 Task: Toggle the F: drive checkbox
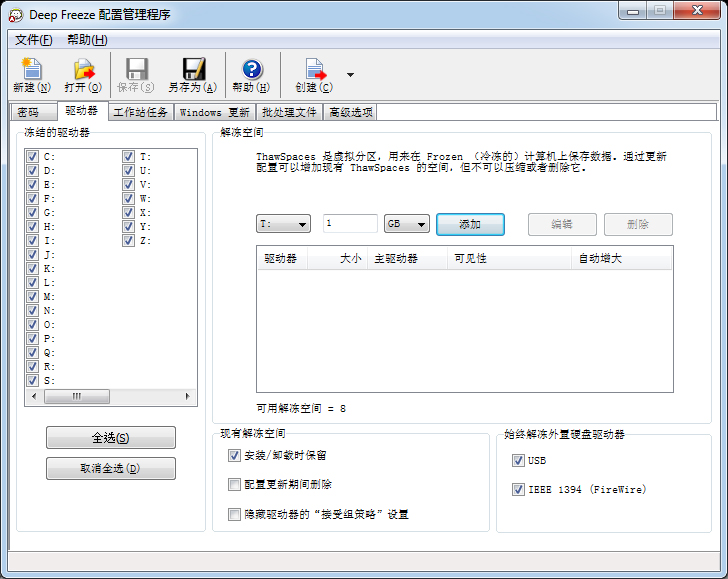pyautogui.click(x=32, y=198)
